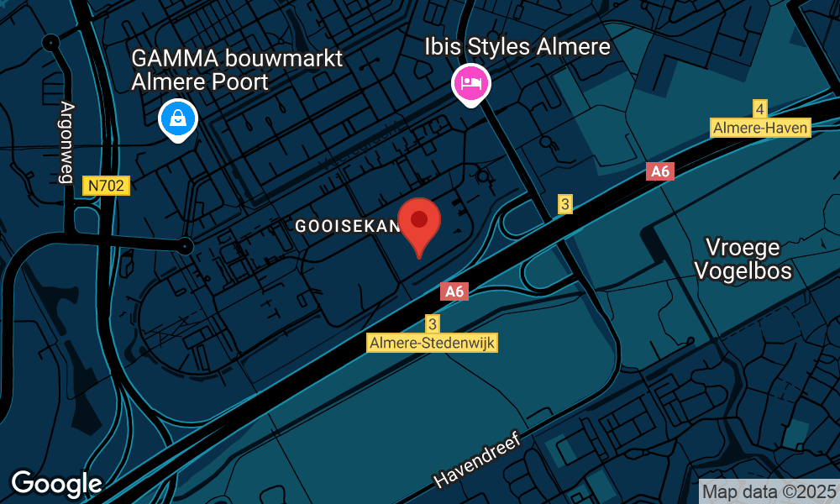The height and width of the screenshot is (504, 840).
Task: Click the roundabout at Argonweg's north end
Action: 51,42
